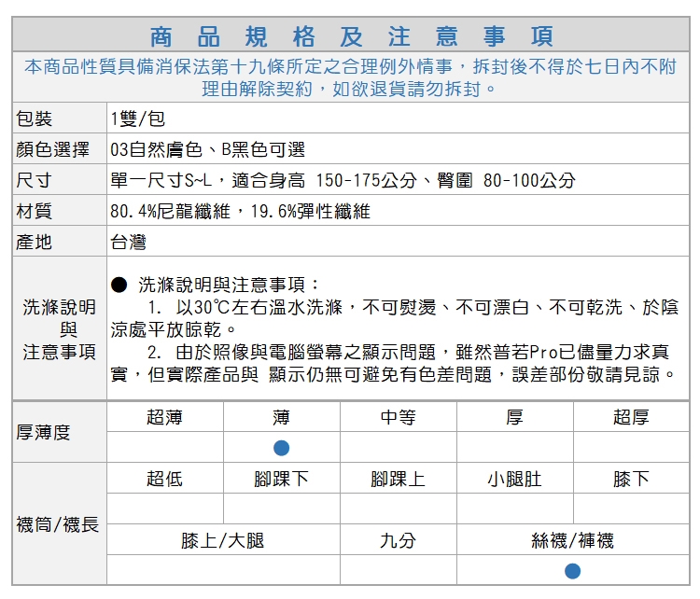Click the blue dot under 薄 thickness
Screen dimensions: 700x599
(281, 447)
